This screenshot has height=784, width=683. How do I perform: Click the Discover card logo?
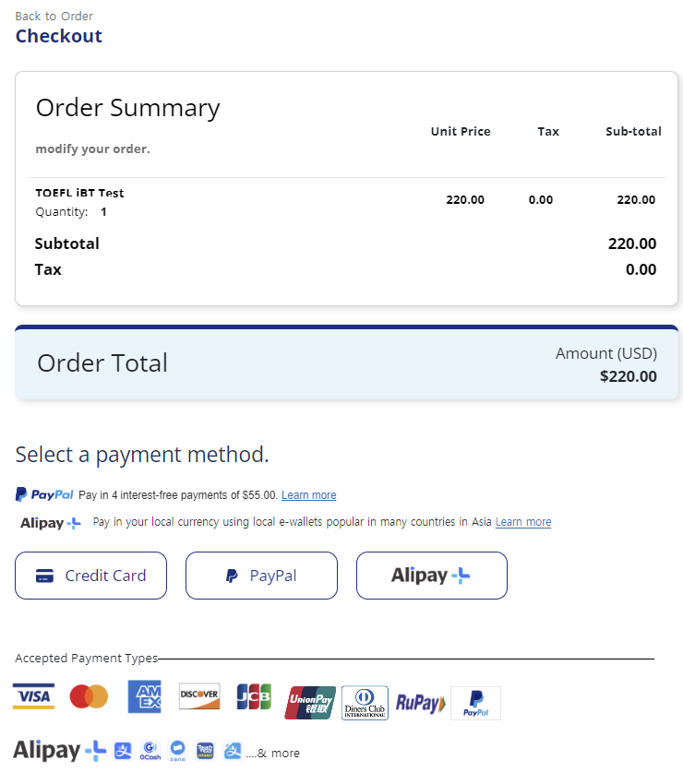199,696
